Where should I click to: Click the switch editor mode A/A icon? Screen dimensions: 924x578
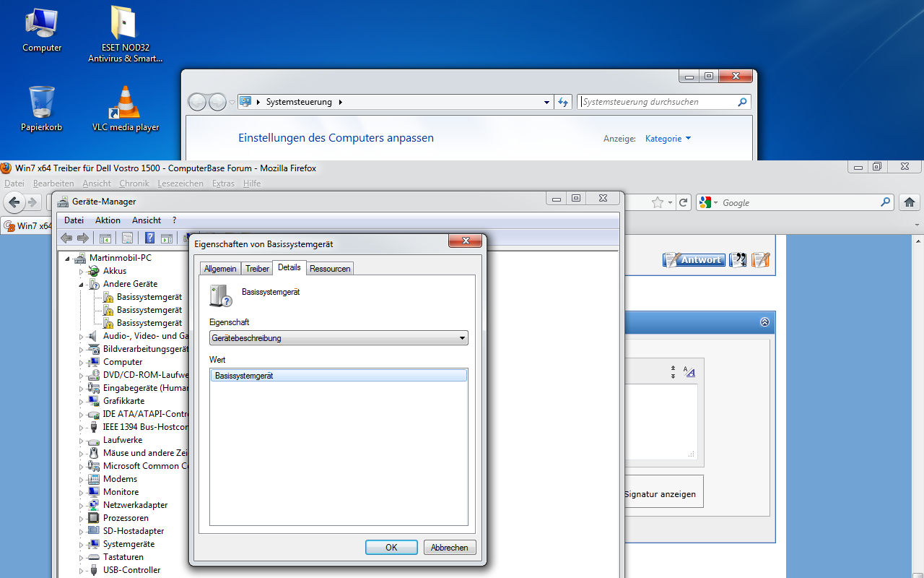coord(689,372)
